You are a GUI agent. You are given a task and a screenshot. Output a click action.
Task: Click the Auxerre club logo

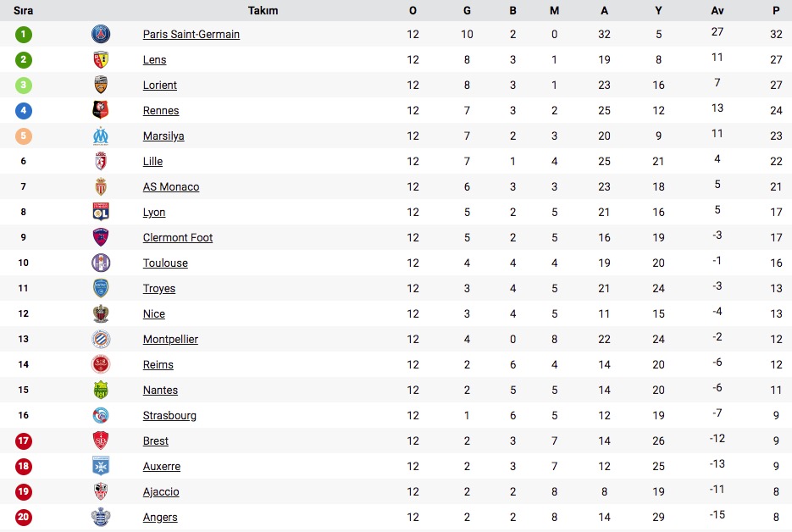pos(101,466)
